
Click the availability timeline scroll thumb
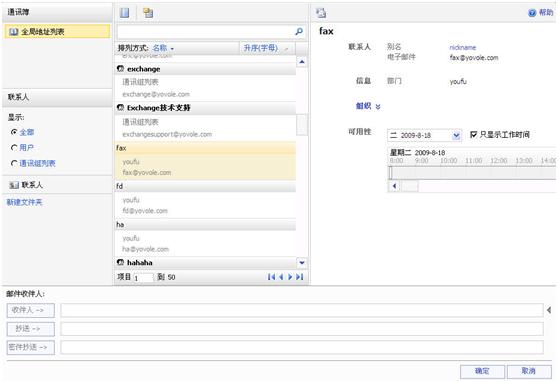[410, 186]
